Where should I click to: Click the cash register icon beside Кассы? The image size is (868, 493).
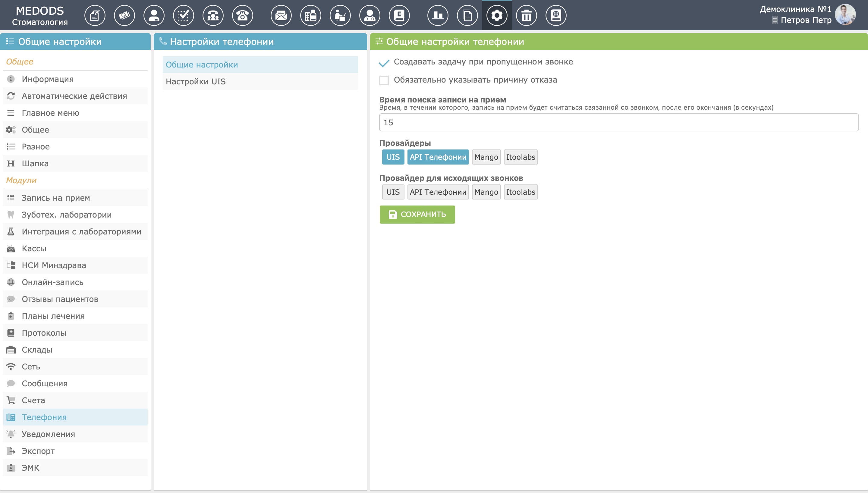tap(11, 249)
